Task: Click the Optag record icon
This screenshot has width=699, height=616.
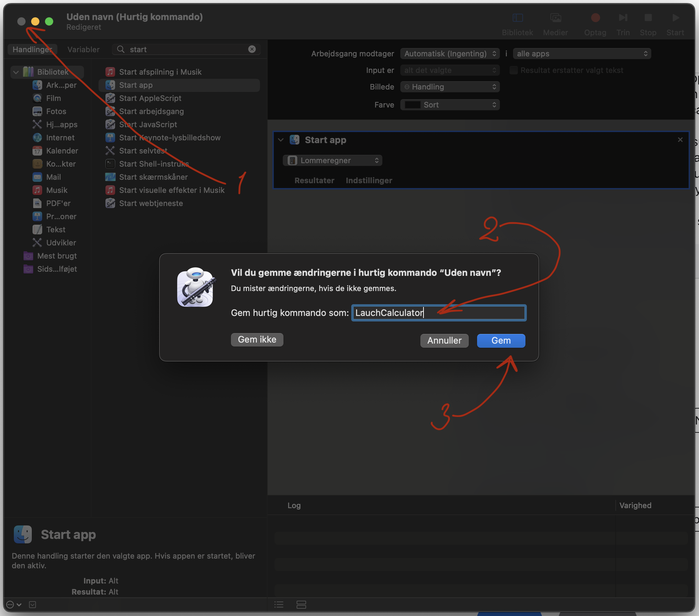Action: [x=595, y=18]
